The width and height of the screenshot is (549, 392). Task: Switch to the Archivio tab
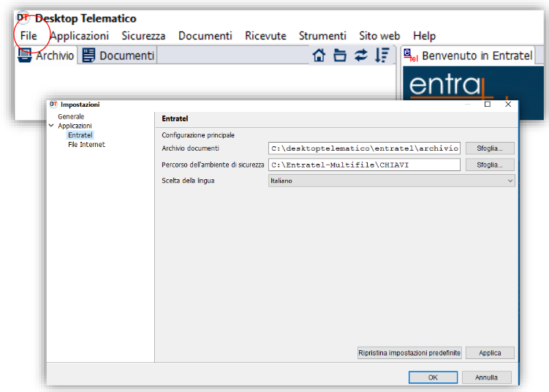click(46, 56)
